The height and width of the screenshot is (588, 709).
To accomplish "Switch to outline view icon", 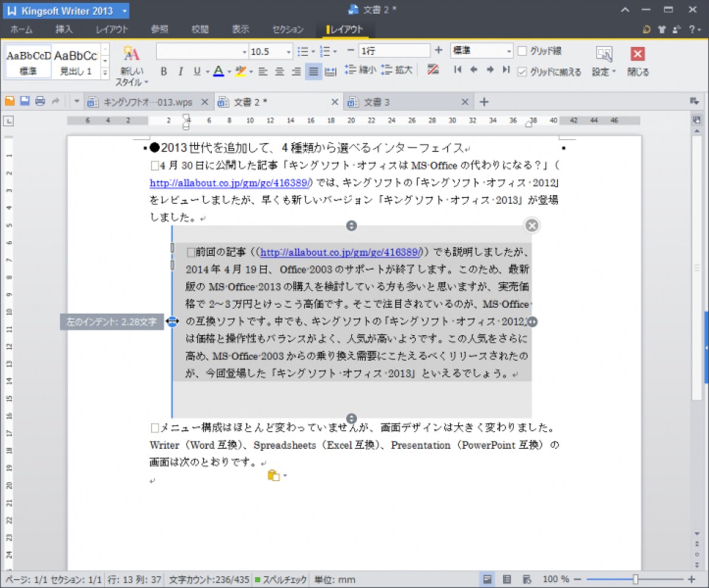I will (507, 579).
